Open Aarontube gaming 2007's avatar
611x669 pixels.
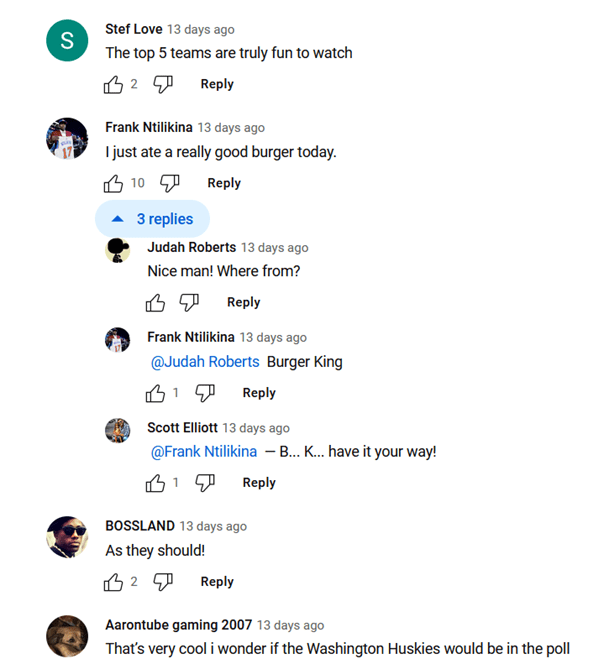tap(68, 637)
